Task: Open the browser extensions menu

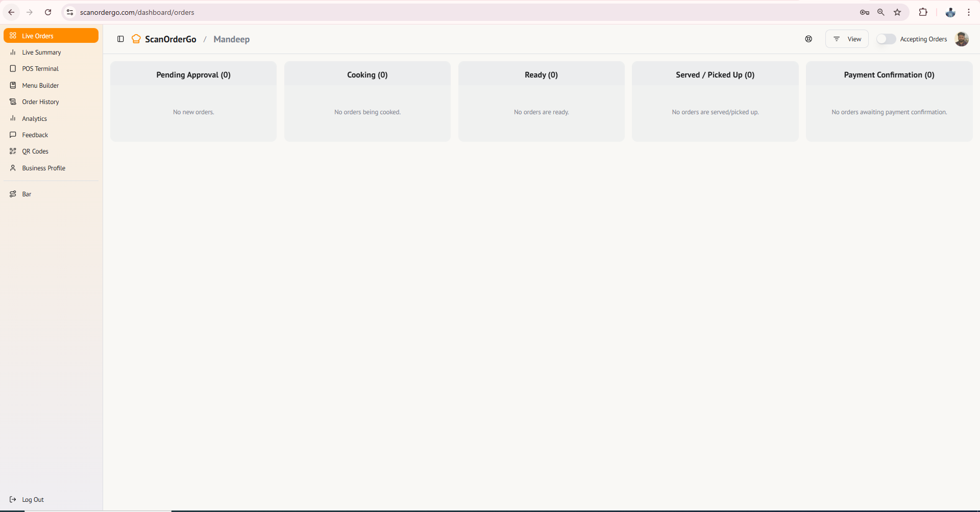Action: click(x=923, y=12)
